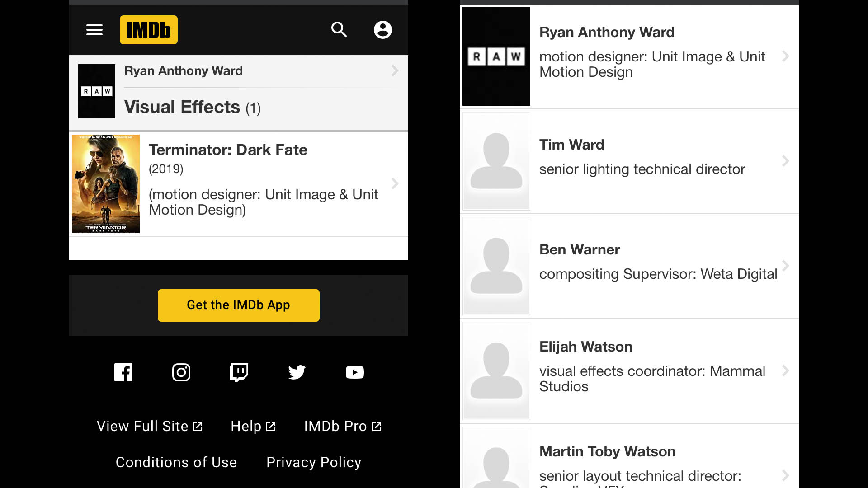Open IMDb's Facebook page icon
Screen dimensions: 868x488
pos(123,372)
